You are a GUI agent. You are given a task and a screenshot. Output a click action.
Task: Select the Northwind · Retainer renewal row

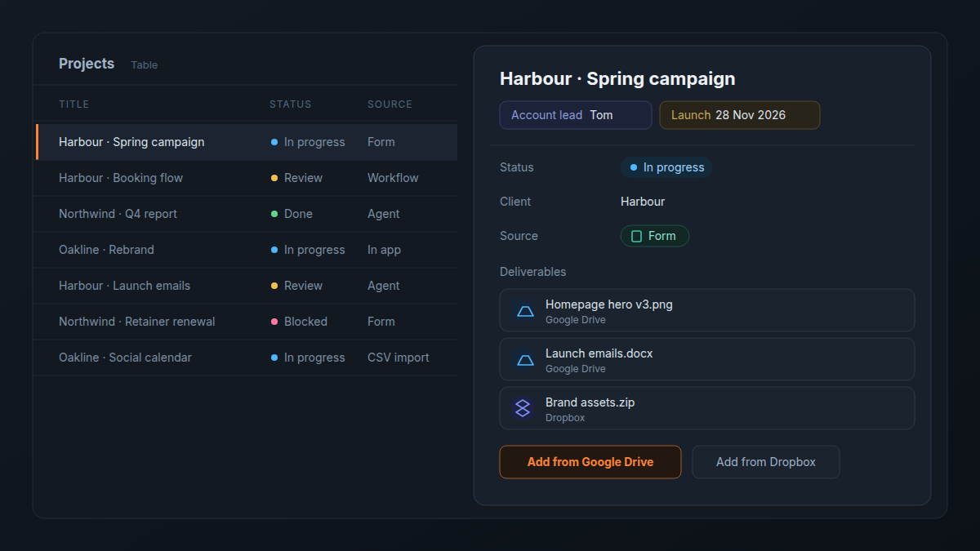[x=245, y=322]
